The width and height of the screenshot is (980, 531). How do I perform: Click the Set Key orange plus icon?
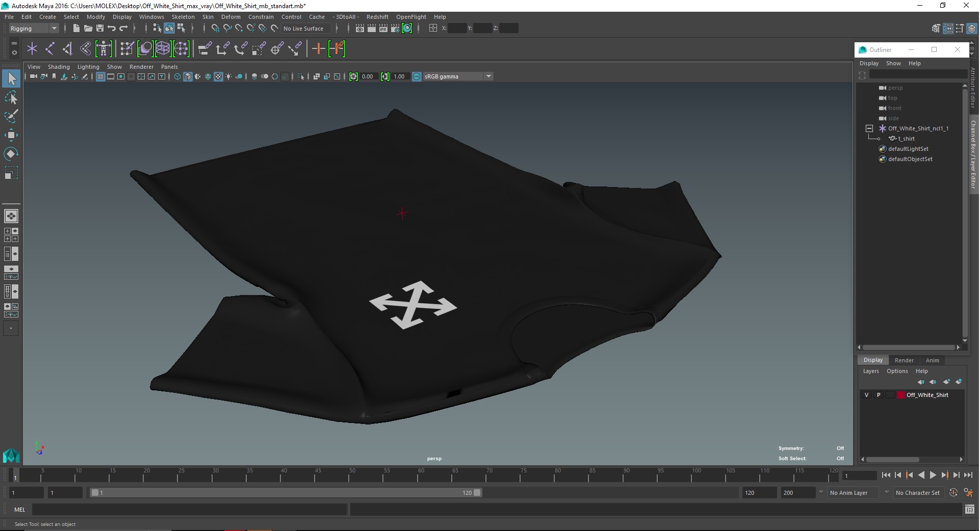[x=319, y=49]
